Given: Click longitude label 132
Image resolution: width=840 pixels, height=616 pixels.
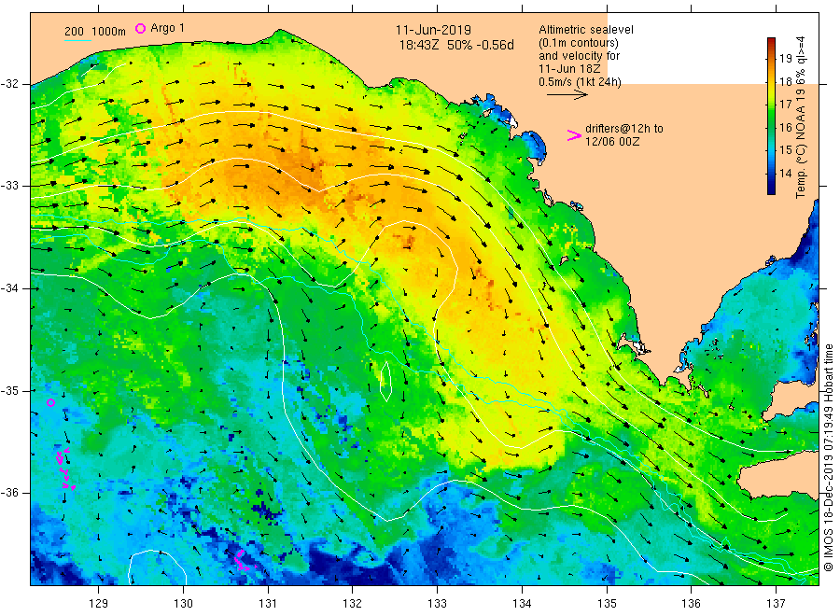Looking at the screenshot, I should pos(353,604).
